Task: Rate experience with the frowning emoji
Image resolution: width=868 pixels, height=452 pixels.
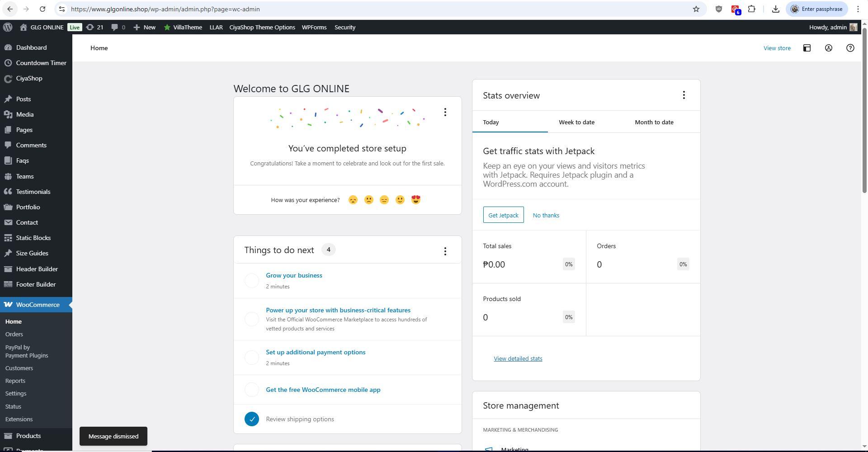Action: coord(369,200)
